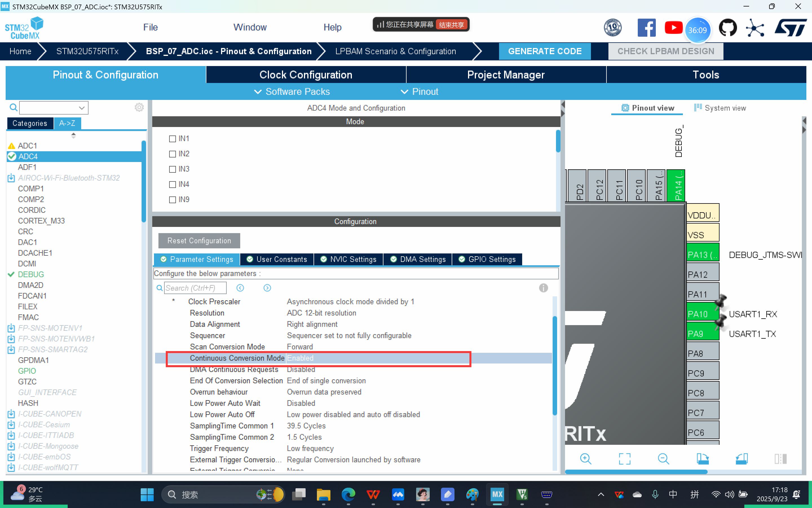Expand the Software Packs dropdown
812x508 pixels.
coord(292,91)
